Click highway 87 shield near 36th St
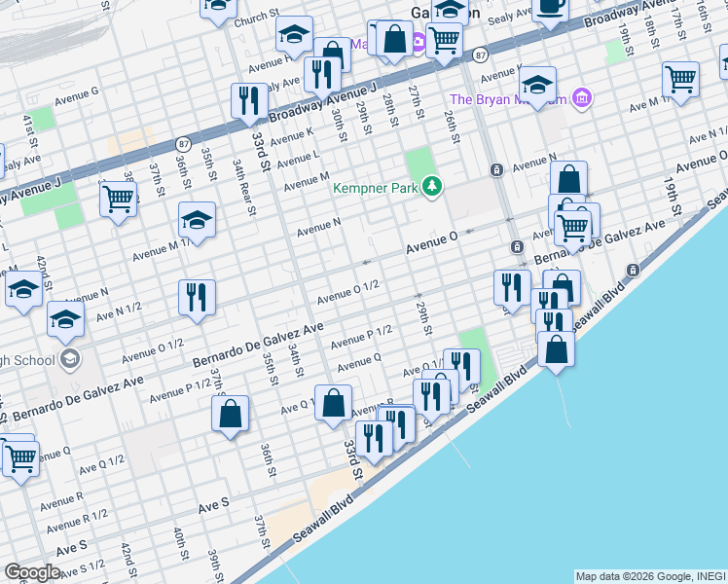728x584 pixels. pyautogui.click(x=184, y=144)
